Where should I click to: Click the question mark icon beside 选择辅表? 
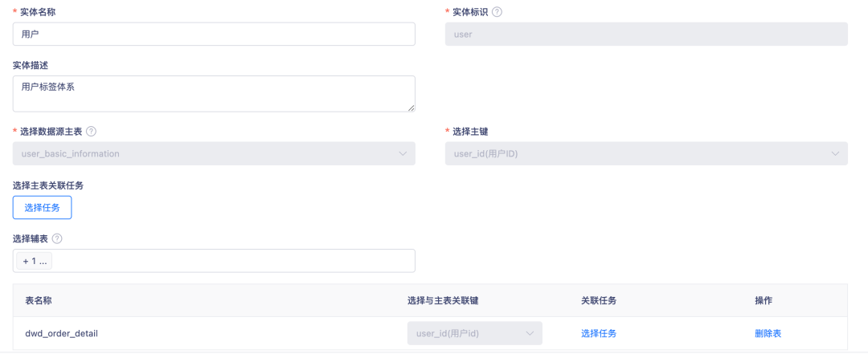click(57, 238)
